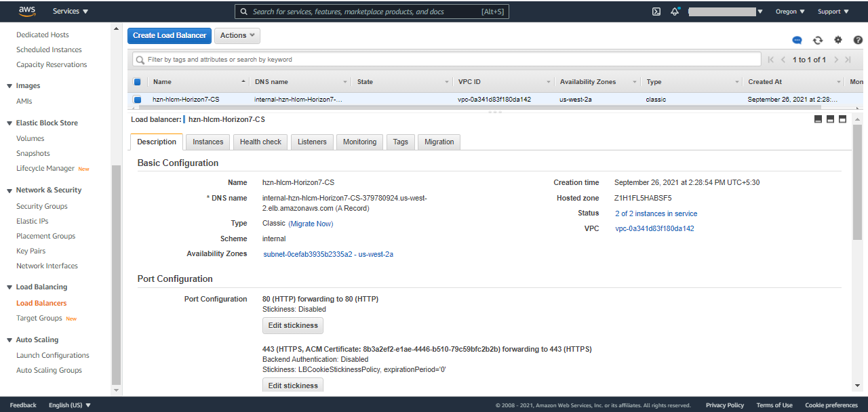868x412 pixels.
Task: Open the Actions dropdown
Action: pos(237,35)
